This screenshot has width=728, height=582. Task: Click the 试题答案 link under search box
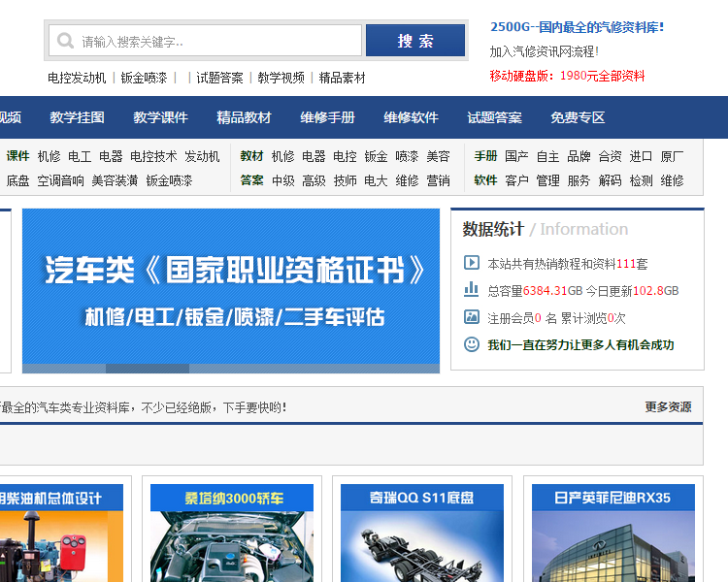coord(219,78)
